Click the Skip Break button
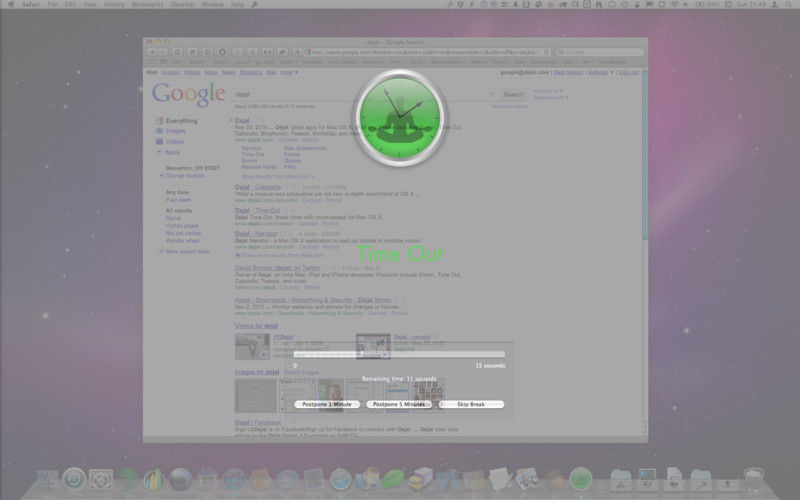This screenshot has height=500, width=800. point(471,404)
